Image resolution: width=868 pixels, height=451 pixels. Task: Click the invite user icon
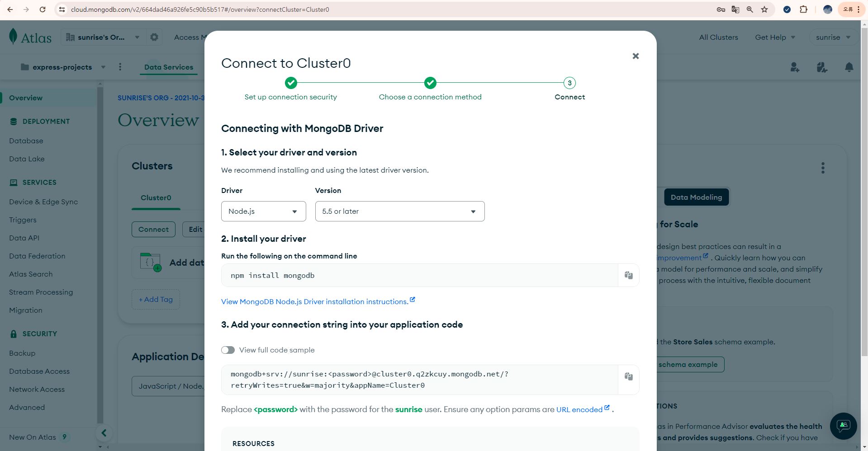(x=795, y=67)
